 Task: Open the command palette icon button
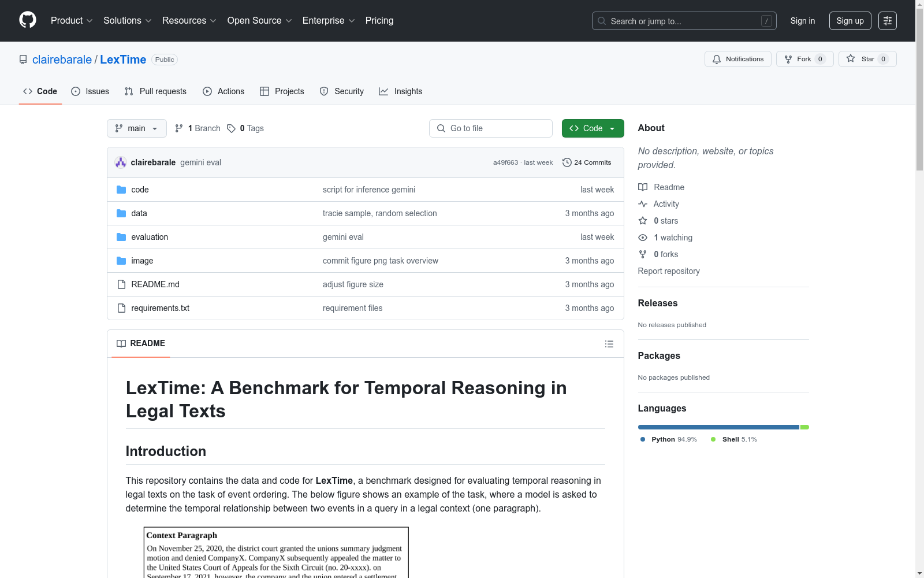coord(887,21)
